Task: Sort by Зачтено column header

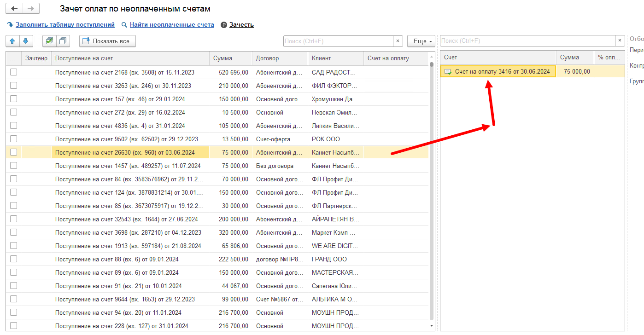Action: [x=36, y=58]
